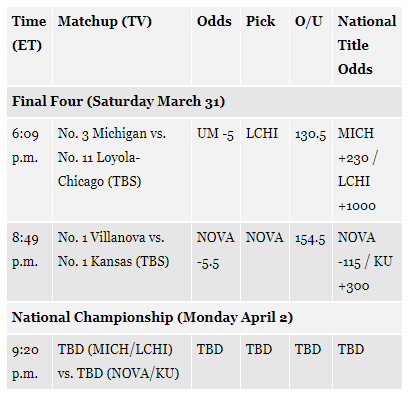Click the 8:49 p.m. time cell
Image resolution: width=409 pixels, height=397 pixels.
29,262
